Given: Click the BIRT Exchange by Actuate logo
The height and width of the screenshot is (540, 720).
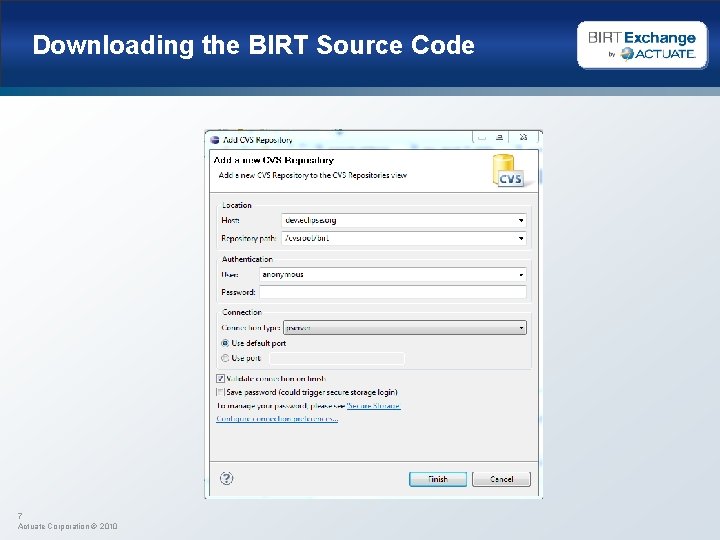Looking at the screenshot, I should (642, 45).
